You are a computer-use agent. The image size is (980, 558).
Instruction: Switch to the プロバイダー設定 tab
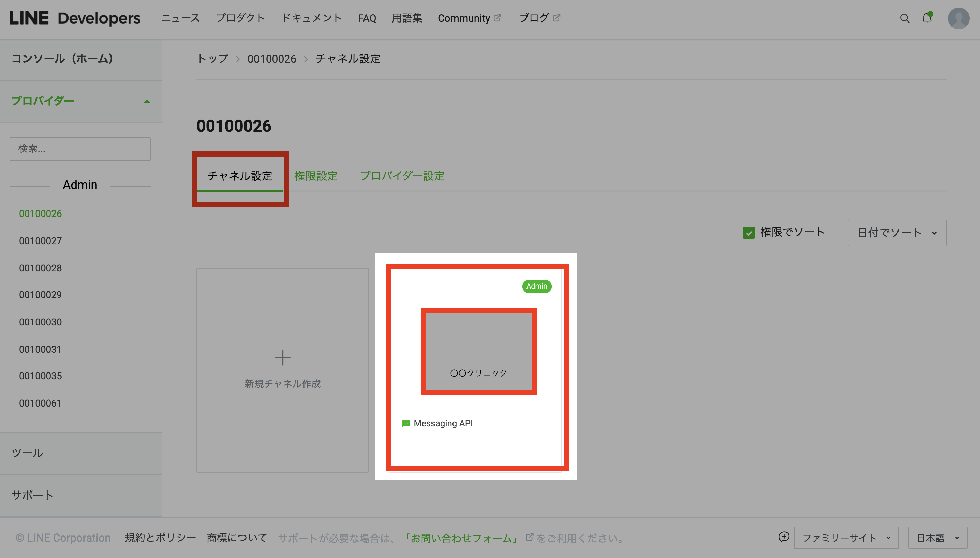click(402, 176)
